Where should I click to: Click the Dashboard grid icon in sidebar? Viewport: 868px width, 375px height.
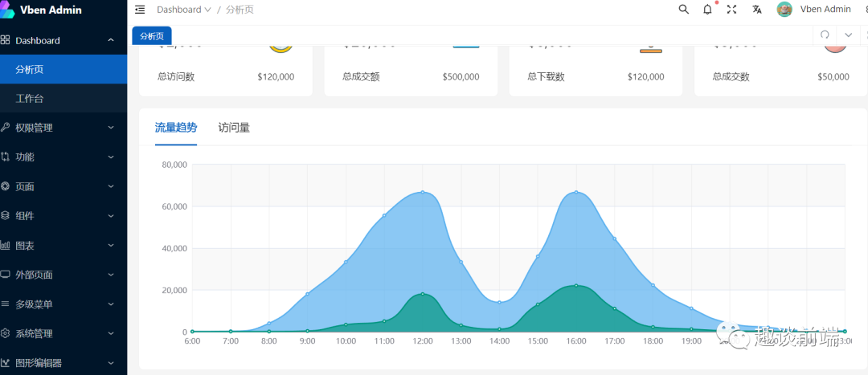[5, 40]
